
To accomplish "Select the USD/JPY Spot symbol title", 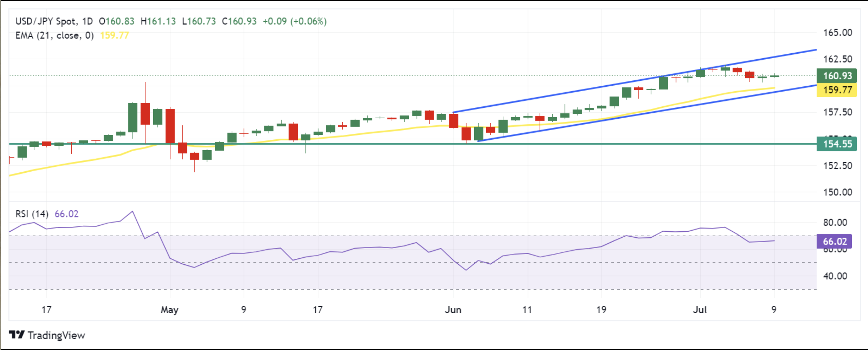I will (x=46, y=21).
